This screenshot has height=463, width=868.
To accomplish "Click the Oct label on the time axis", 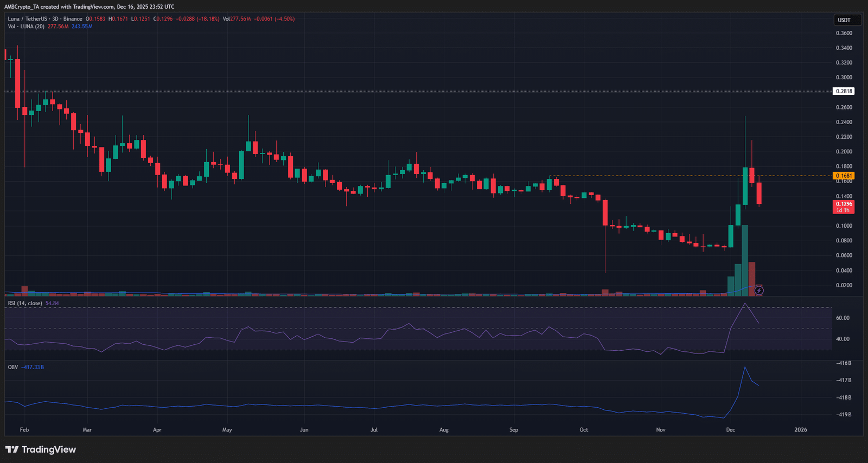I will (x=584, y=430).
